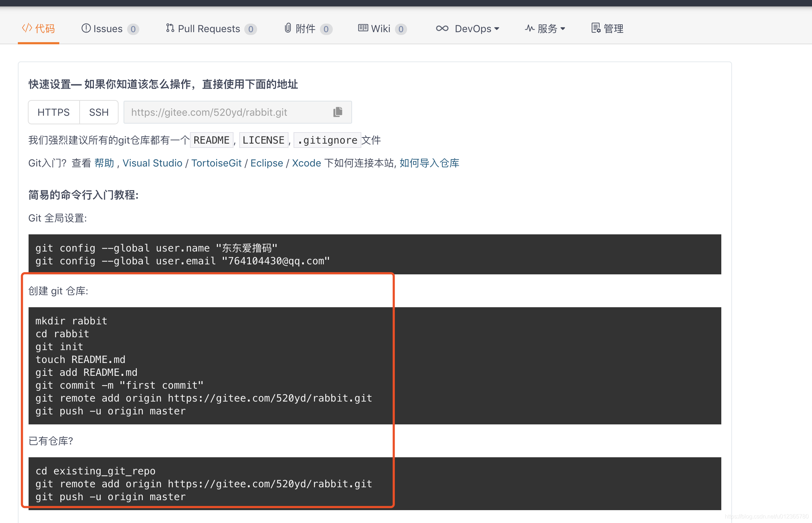The image size is (812, 523).
Task: Select the HTTPS clone option
Action: click(x=54, y=112)
